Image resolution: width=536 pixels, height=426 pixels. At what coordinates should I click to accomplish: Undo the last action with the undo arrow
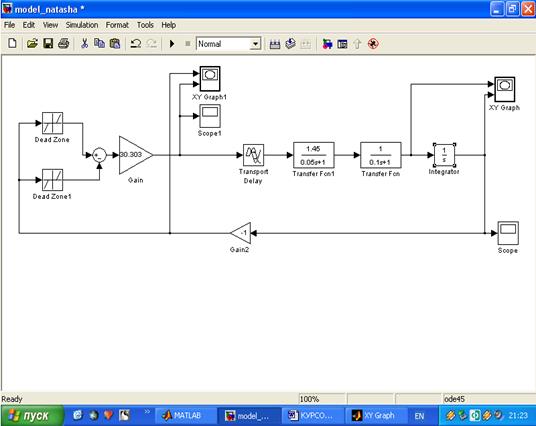pos(136,44)
